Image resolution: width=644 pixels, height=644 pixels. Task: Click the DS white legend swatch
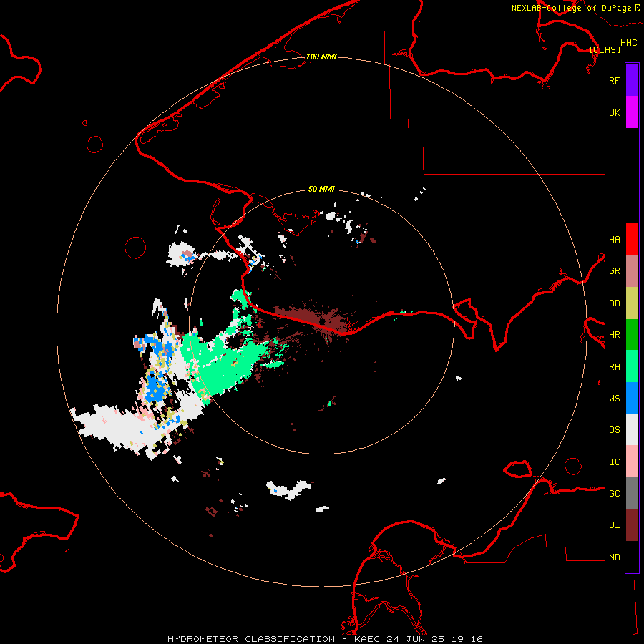[632, 429]
